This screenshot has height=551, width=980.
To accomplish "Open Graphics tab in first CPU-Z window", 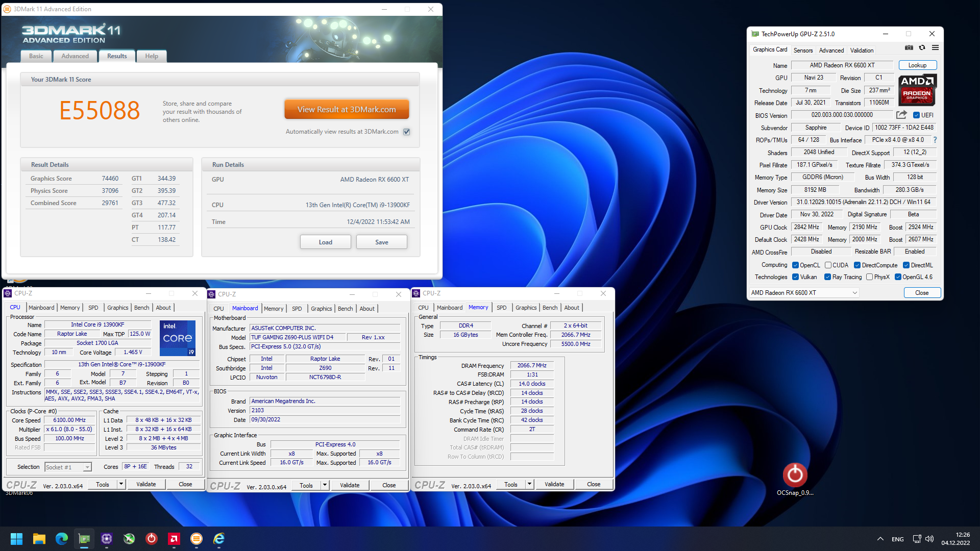I will pos(117,308).
